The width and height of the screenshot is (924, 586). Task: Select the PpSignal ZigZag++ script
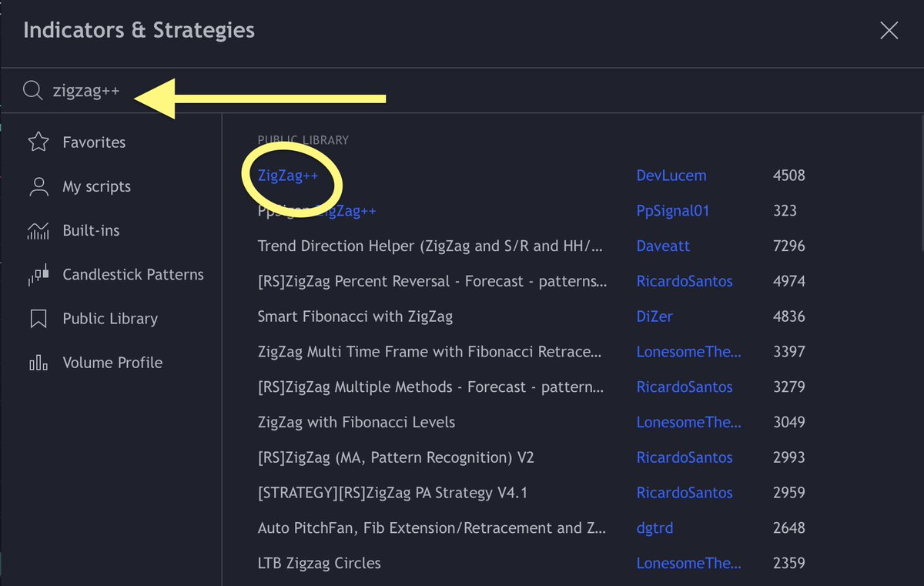click(316, 211)
